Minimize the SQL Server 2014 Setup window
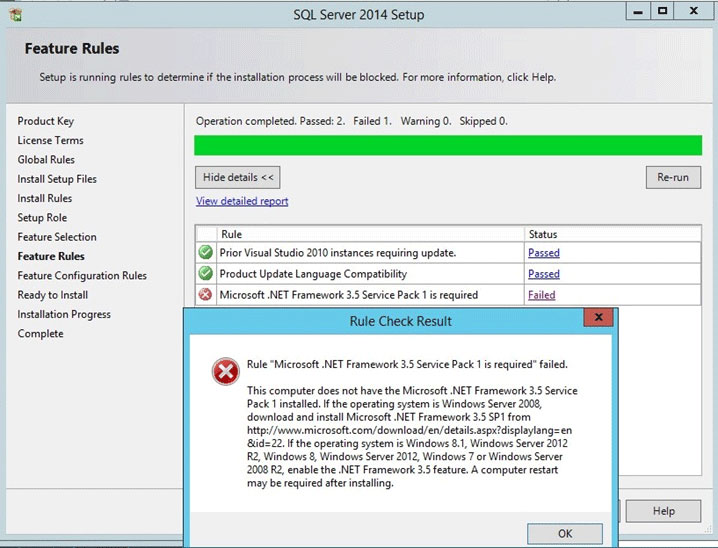This screenshot has height=548, width=718. click(x=637, y=11)
